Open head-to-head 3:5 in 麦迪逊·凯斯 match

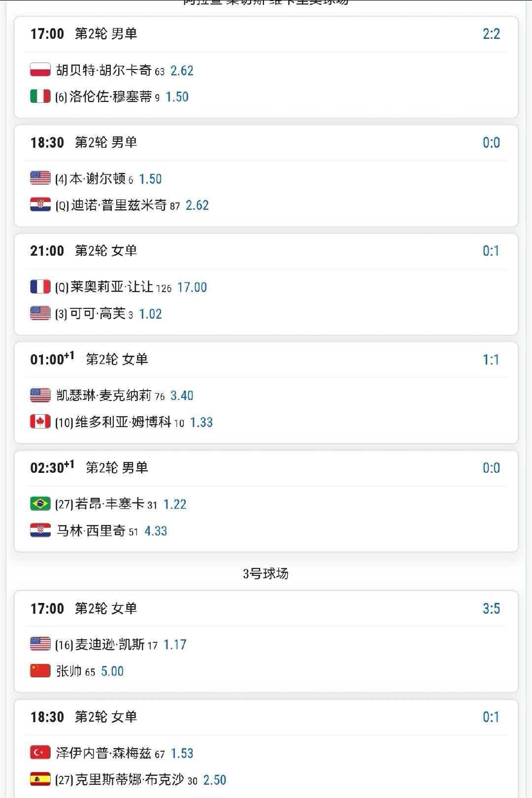point(491,608)
